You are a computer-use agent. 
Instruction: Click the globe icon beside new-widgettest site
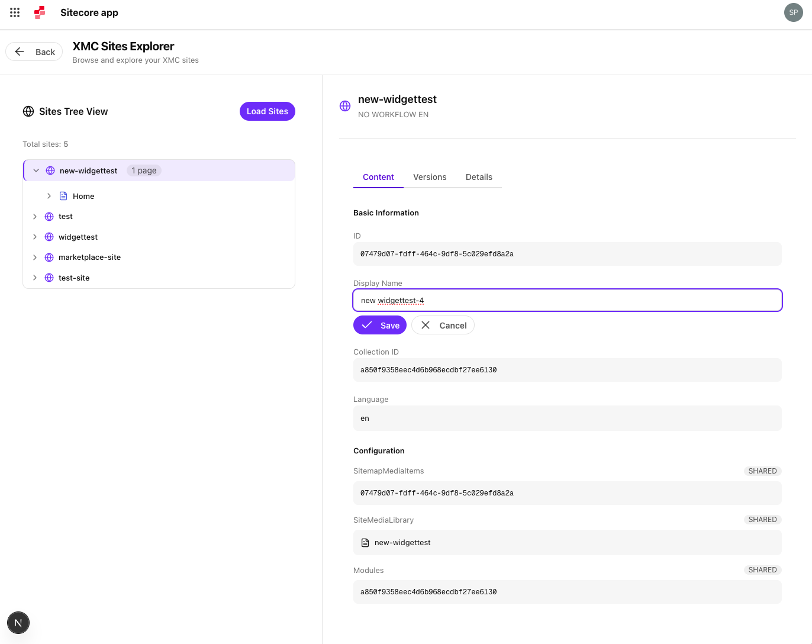[50, 170]
